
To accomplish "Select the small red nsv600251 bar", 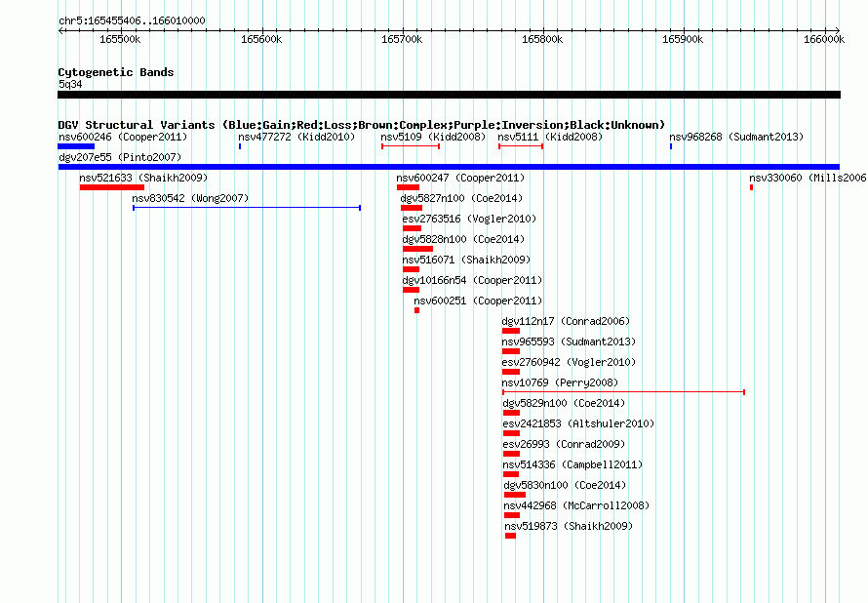I will click(416, 310).
